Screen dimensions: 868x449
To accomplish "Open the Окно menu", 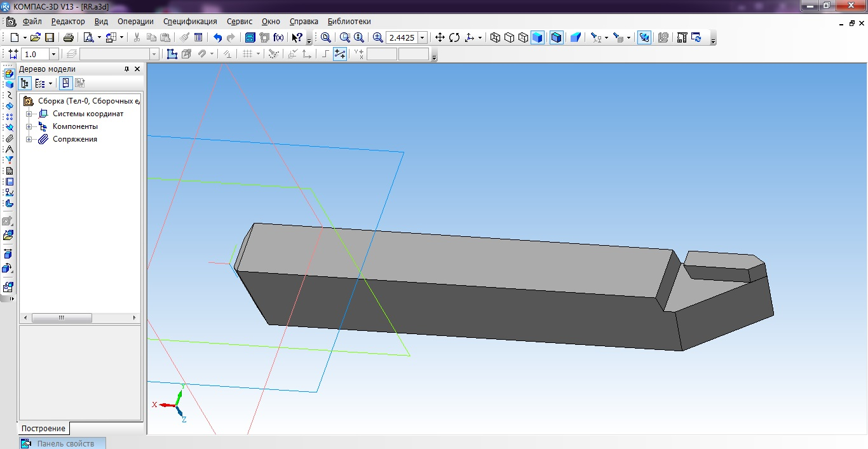I will (271, 22).
